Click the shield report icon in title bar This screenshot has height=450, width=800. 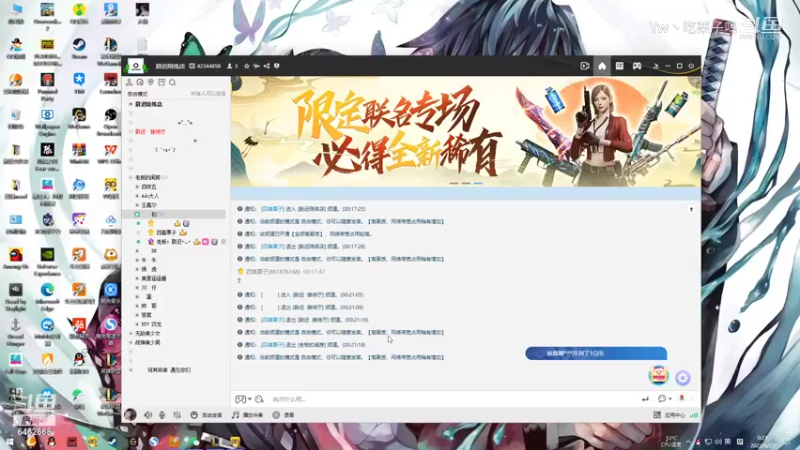[277, 66]
